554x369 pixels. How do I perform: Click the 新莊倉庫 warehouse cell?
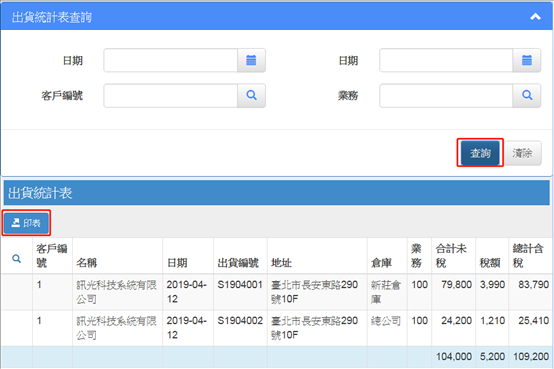[386, 292]
